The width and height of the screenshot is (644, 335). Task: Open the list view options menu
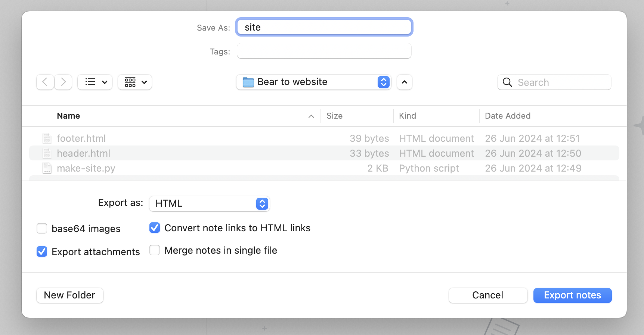(95, 82)
